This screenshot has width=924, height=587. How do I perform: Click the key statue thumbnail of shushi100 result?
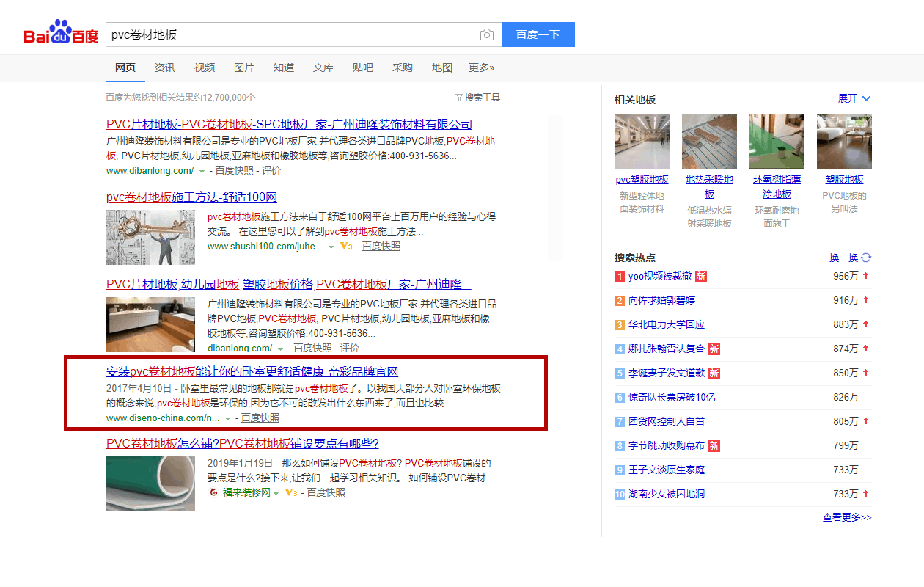tap(150, 238)
